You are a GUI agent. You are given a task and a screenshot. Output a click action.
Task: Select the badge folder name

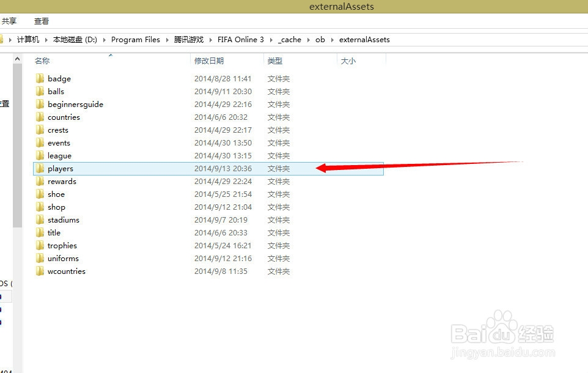click(59, 78)
